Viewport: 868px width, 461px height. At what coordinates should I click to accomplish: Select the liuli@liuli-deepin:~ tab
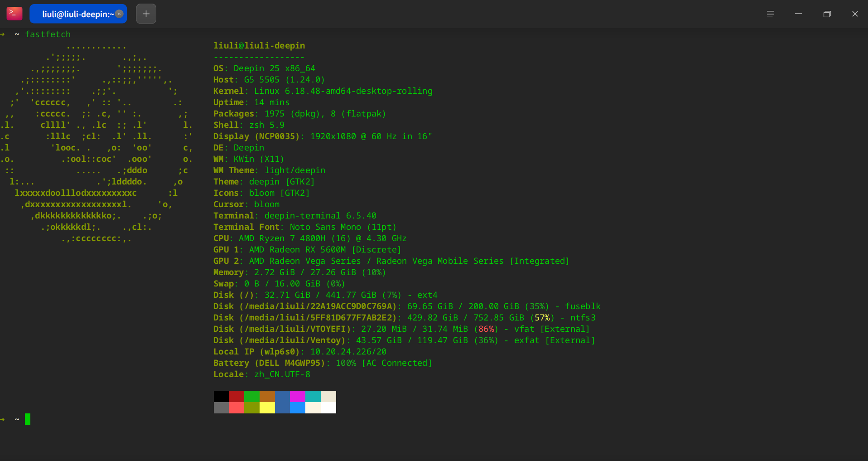[x=78, y=14]
